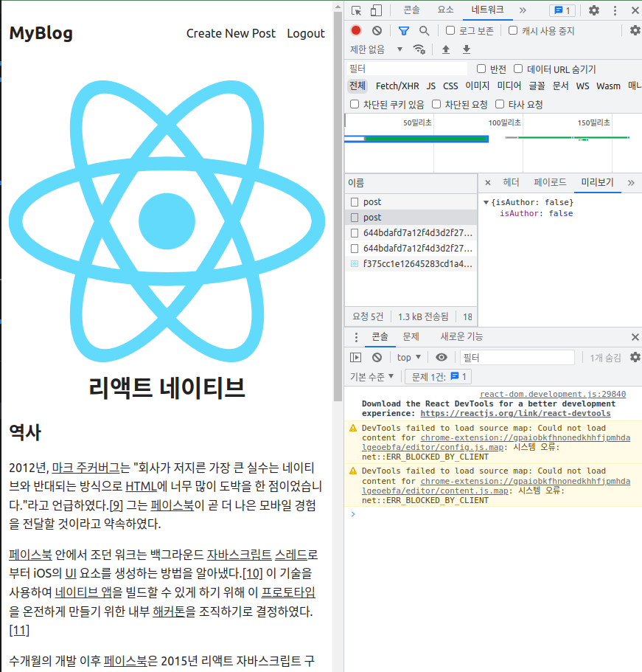Open the DevTools three-dot customize menu
Viewport: 642px width, 672px height.
tap(615, 10)
